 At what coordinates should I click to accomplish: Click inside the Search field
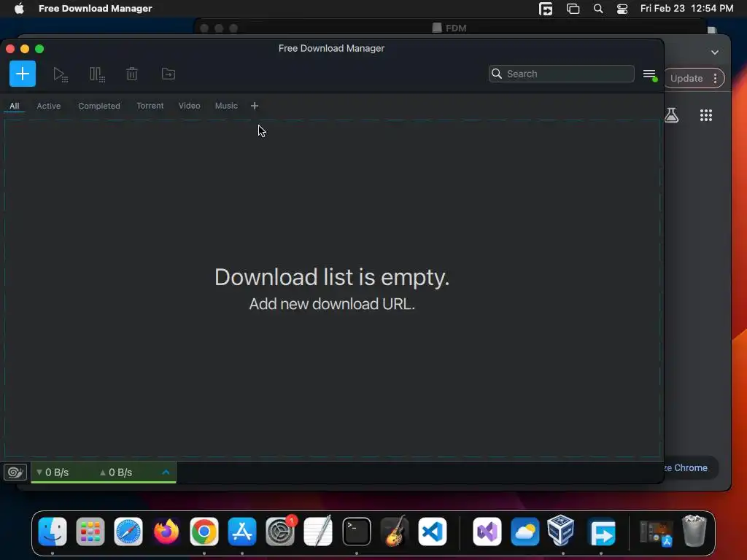[561, 74]
